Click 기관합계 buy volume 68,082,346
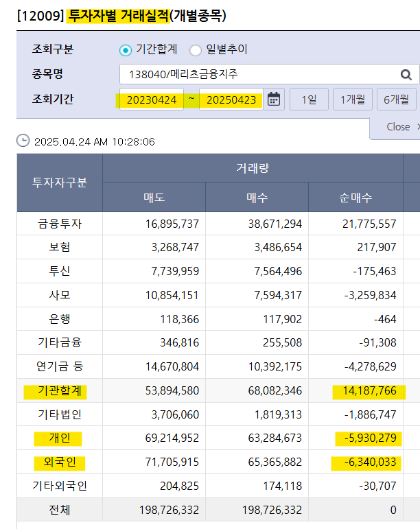 (275, 390)
